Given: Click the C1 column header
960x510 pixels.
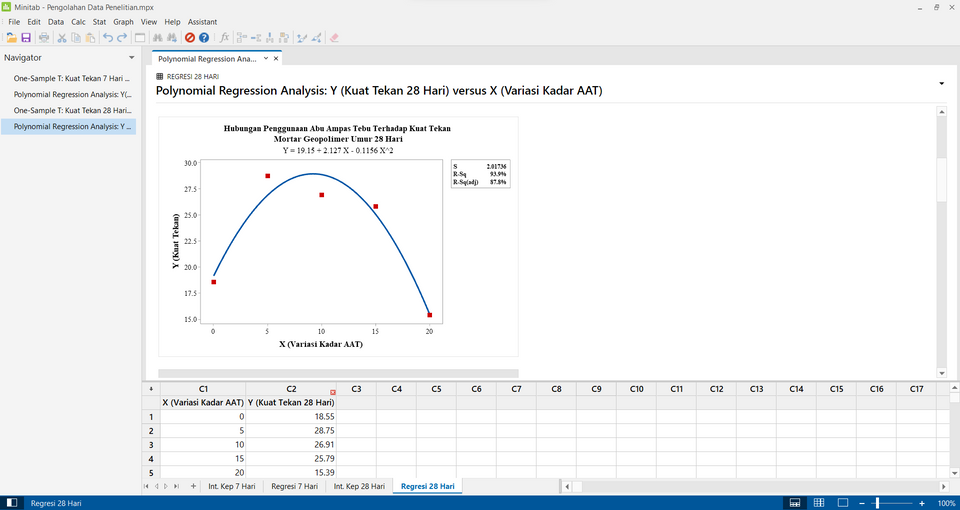Looking at the screenshot, I should coord(203,389).
